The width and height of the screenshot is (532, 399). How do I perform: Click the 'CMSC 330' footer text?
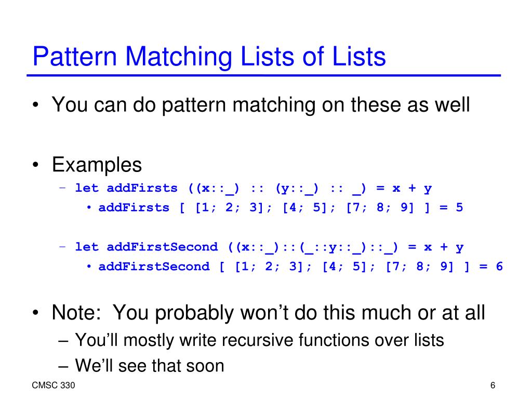tap(54, 385)
